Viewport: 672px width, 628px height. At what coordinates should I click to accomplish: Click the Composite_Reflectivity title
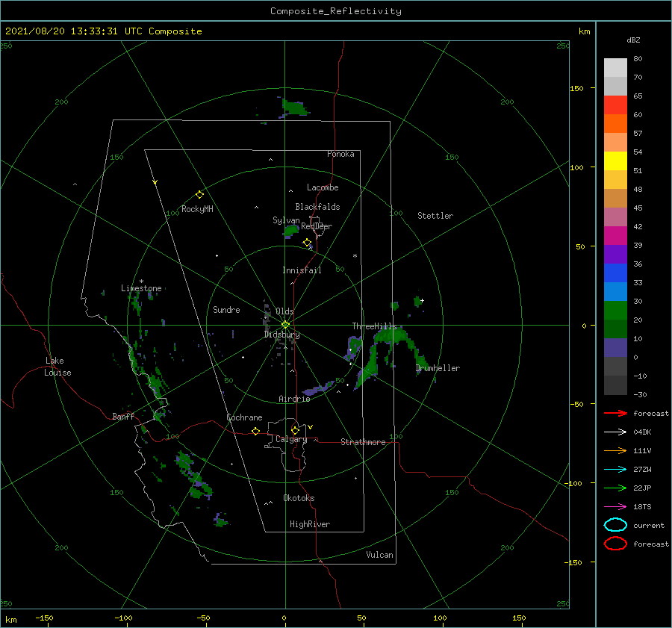335,11
